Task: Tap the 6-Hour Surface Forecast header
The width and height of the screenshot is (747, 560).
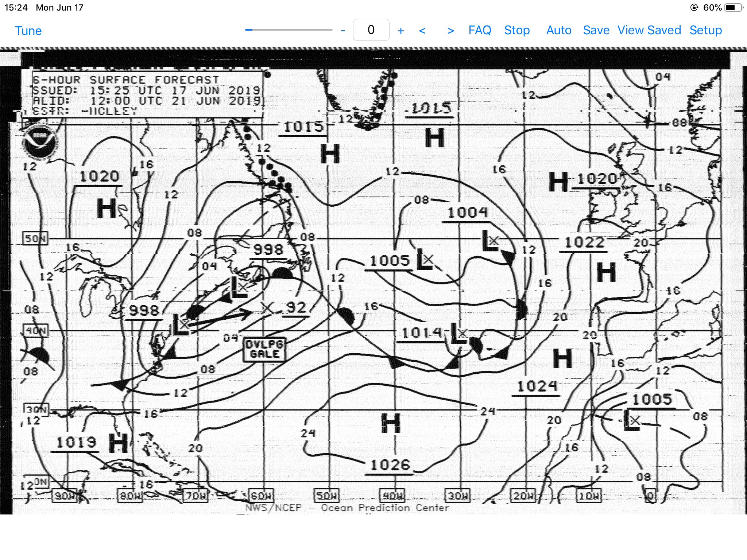Action: (x=126, y=80)
